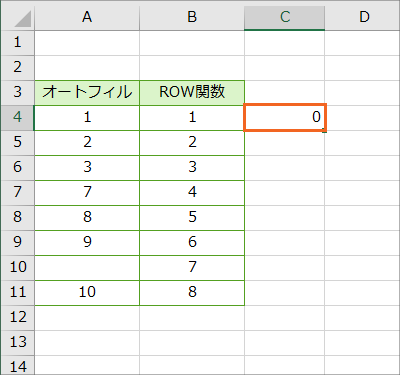Image resolution: width=400 pixels, height=375 pixels.
Task: Select row 4 header
Action: tap(18, 118)
